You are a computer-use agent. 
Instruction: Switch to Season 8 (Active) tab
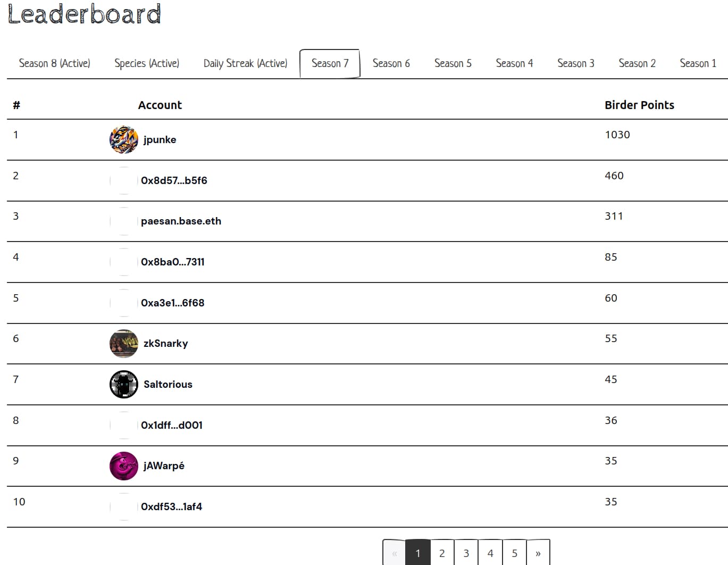point(54,63)
